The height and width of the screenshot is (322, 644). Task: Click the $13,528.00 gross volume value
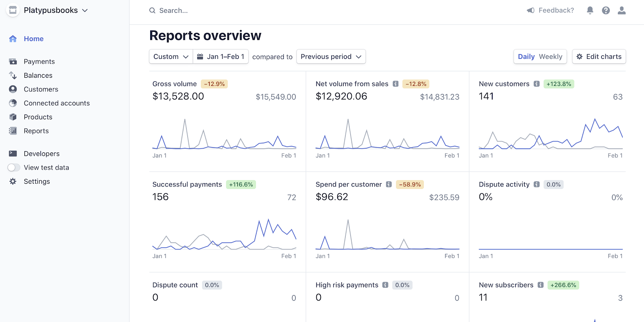(x=178, y=96)
